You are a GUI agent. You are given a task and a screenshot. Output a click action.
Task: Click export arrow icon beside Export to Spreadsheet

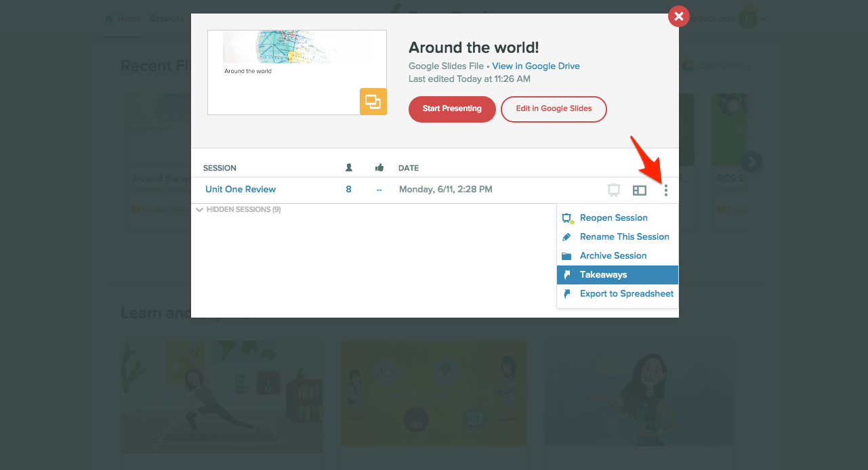pos(567,294)
